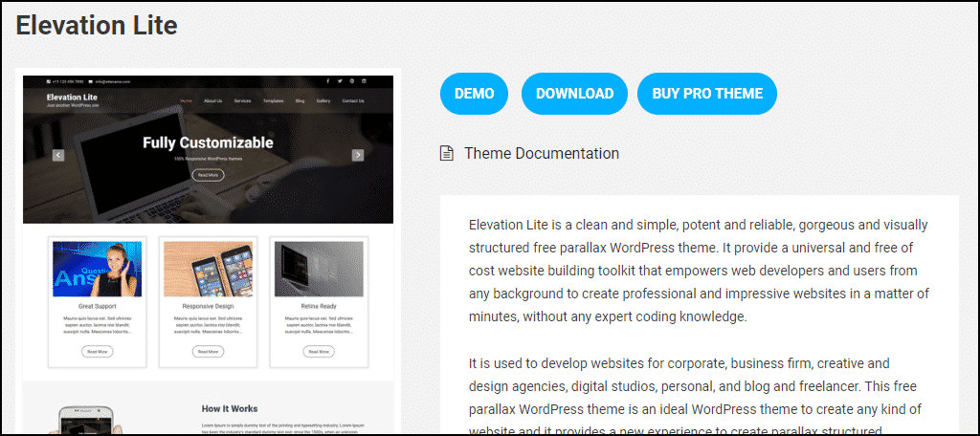This screenshot has width=980, height=436.
Task: Select Services in the preview navigation
Action: click(x=242, y=100)
